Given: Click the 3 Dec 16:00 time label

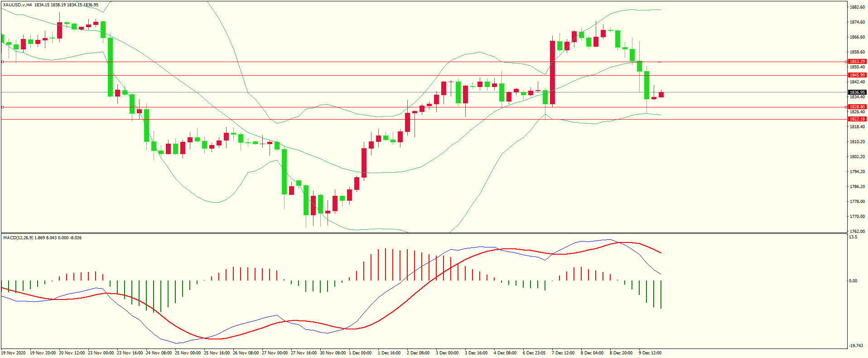Looking at the screenshot, I should [476, 353].
